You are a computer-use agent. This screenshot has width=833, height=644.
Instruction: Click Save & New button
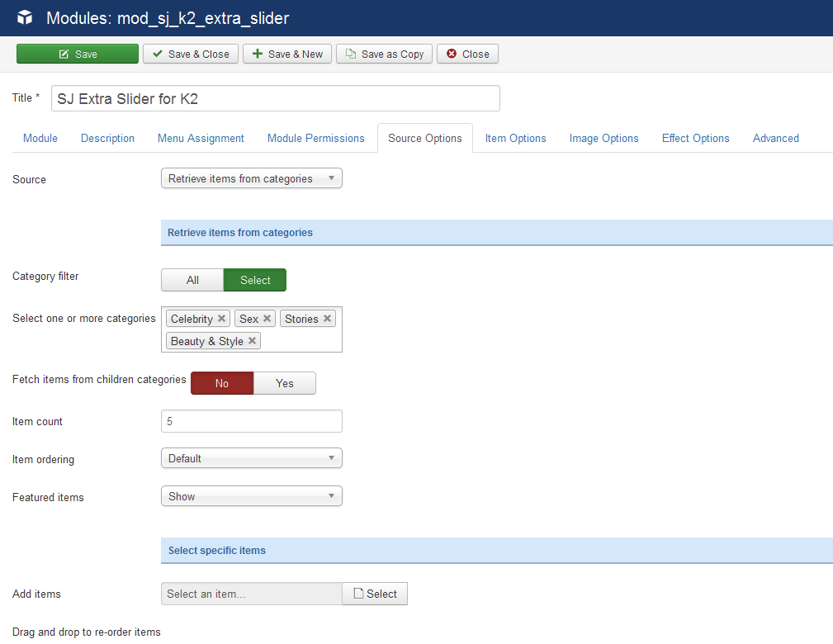point(287,54)
